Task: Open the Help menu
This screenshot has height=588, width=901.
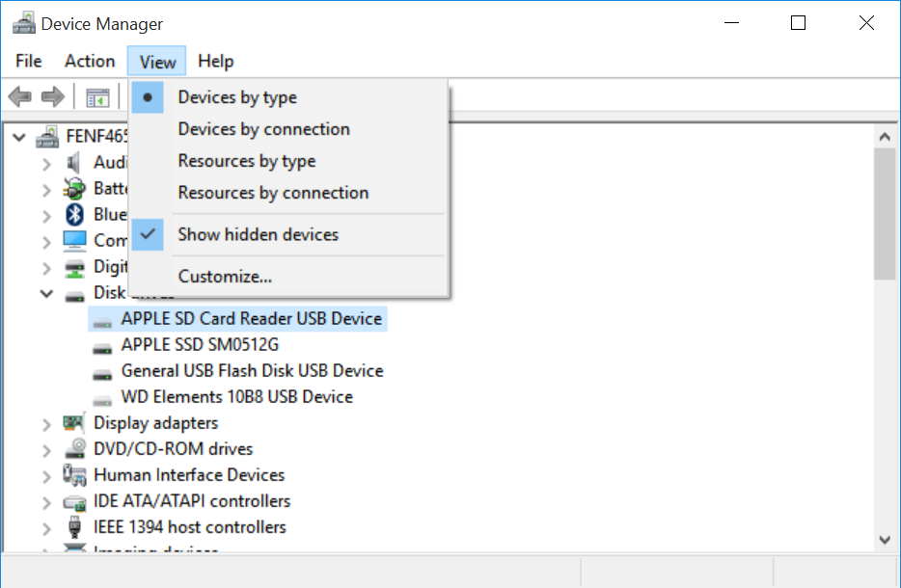Action: [x=215, y=61]
